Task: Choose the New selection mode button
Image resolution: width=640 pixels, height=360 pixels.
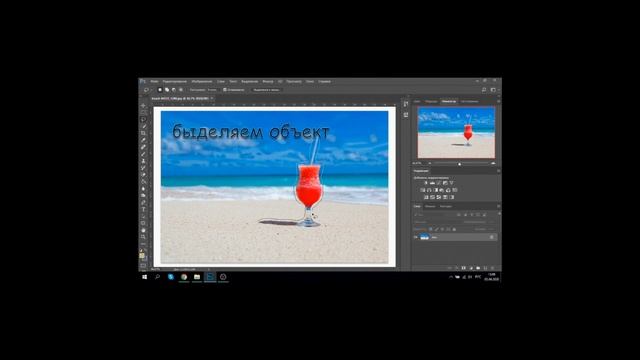Action: point(160,89)
